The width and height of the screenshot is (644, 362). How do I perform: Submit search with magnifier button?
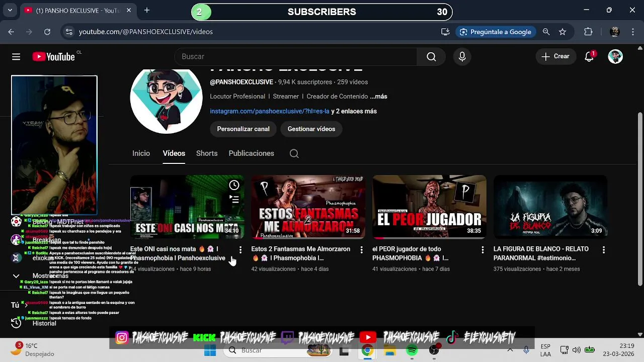(431, 57)
